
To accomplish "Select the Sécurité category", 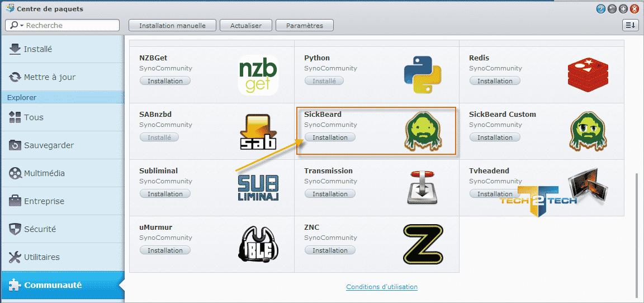I will (x=63, y=229).
